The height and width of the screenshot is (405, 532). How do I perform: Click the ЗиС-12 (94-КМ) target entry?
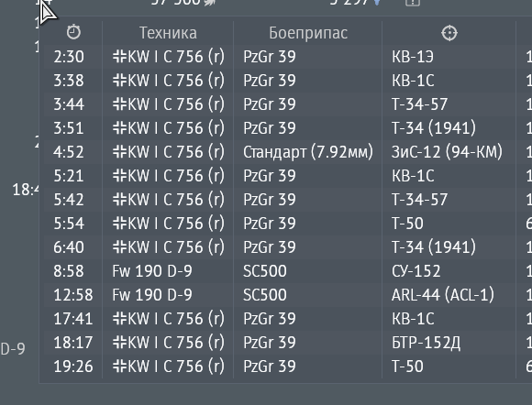[447, 152]
